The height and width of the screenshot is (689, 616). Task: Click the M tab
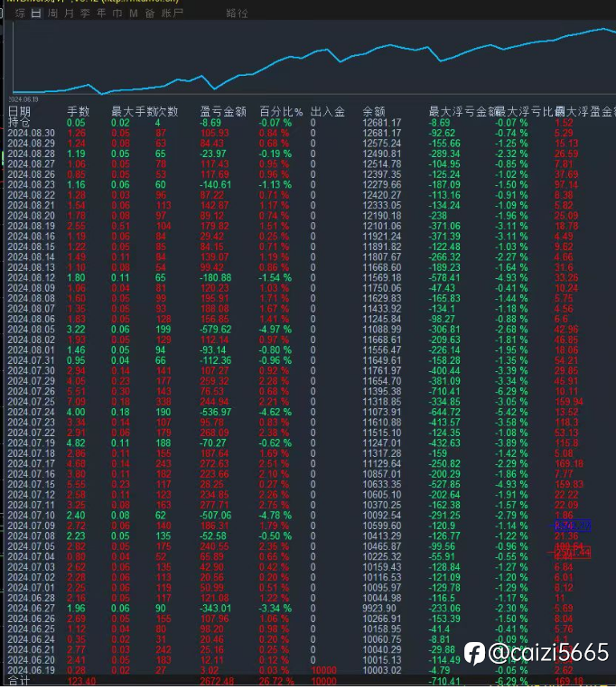pyautogui.click(x=134, y=14)
